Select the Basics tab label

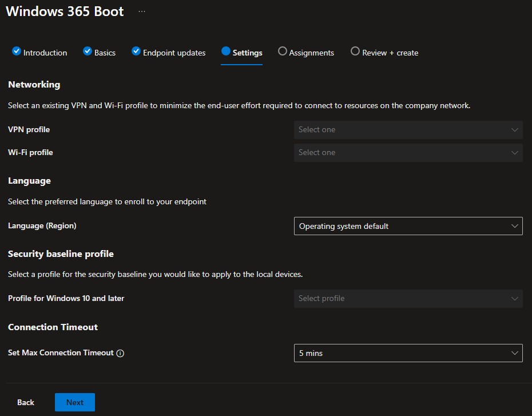(x=105, y=53)
